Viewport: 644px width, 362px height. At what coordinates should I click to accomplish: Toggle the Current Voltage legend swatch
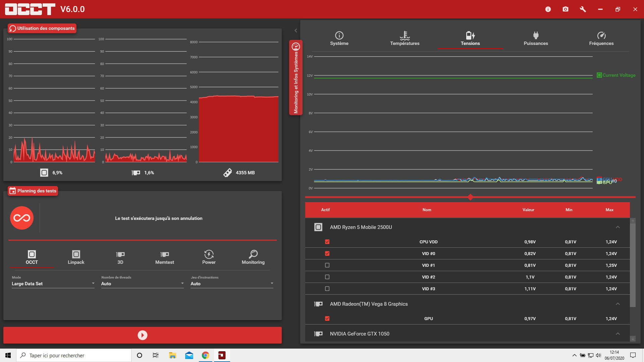point(599,75)
